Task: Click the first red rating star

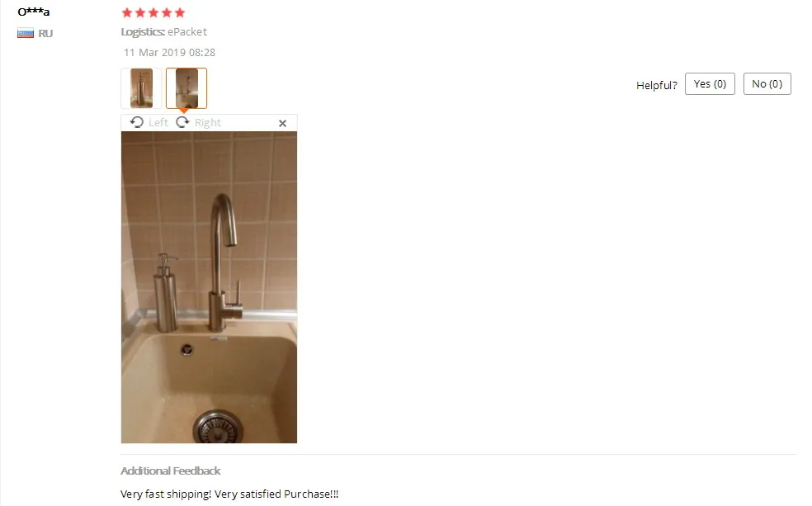Action: pos(127,12)
